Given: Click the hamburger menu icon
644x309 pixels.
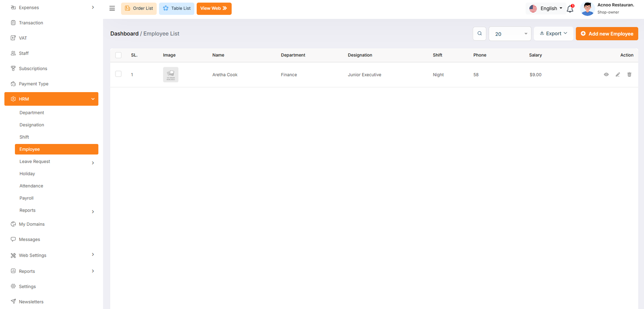Looking at the screenshot, I should 112,8.
